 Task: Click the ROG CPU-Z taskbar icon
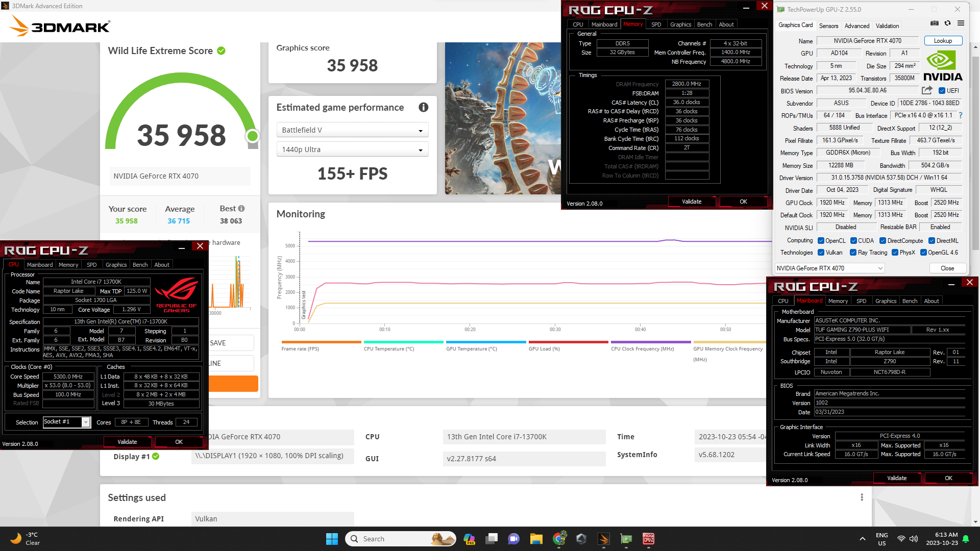[649, 539]
